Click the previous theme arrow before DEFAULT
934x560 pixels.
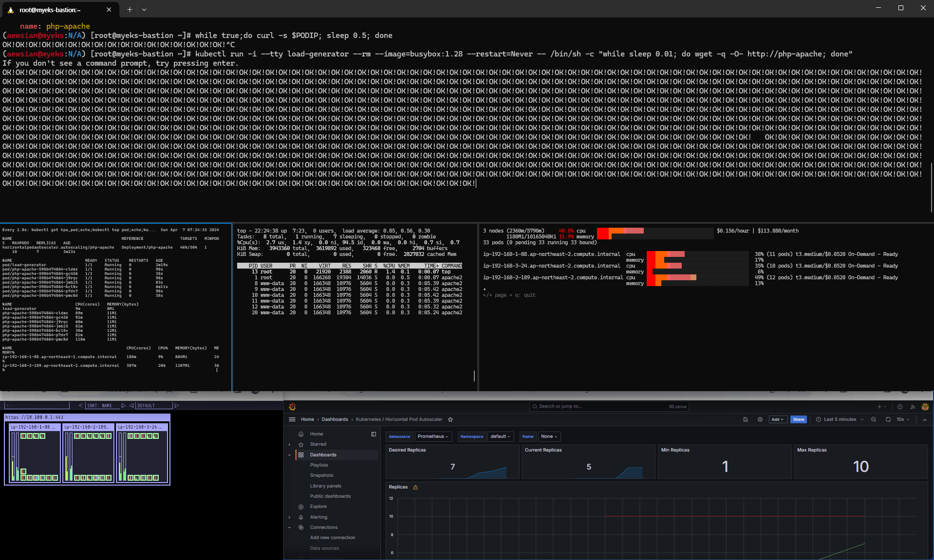coord(131,405)
